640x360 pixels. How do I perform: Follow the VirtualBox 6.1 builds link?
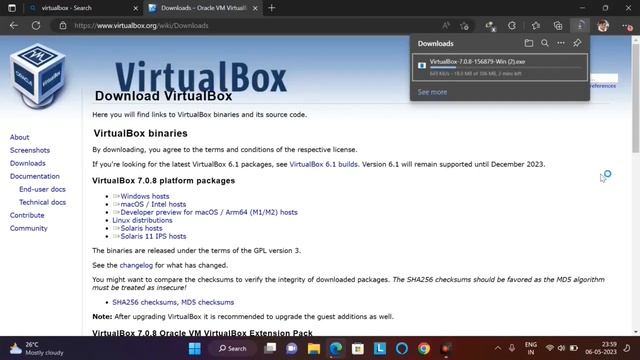[323, 164]
